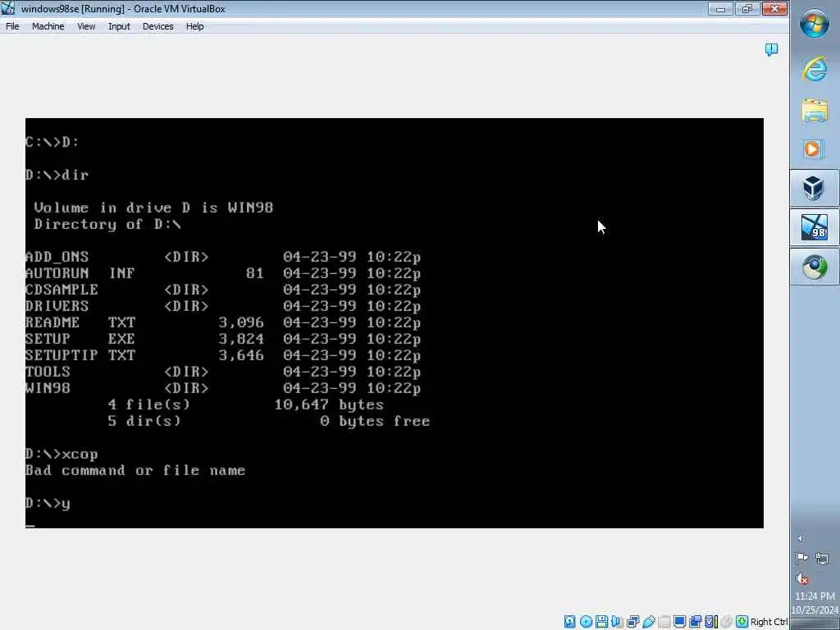This screenshot has height=630, width=840.
Task: Click the audio status icon
Action: pos(617,622)
